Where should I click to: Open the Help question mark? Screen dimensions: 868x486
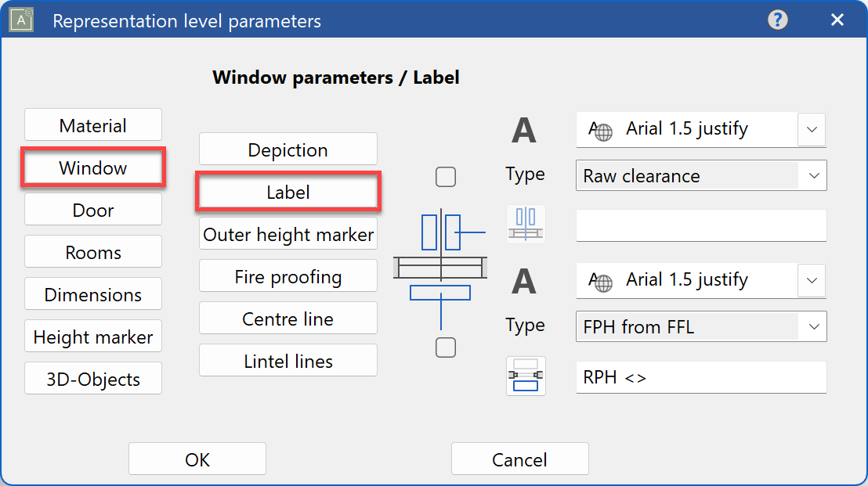(x=777, y=20)
